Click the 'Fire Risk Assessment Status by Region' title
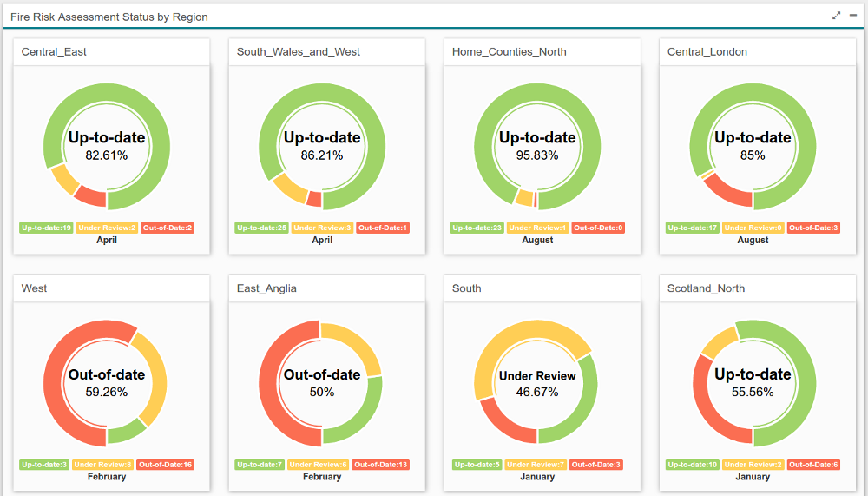Viewport: 868px width, 496px height. point(109,17)
